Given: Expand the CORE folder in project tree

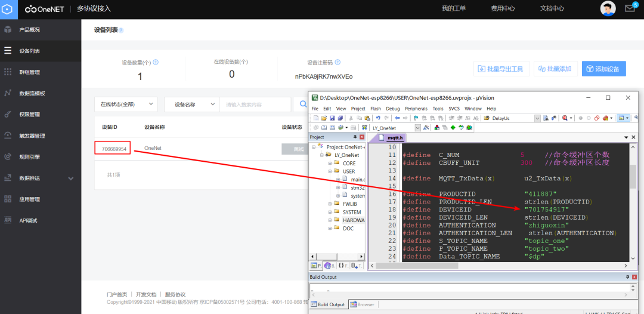Looking at the screenshot, I should point(330,163).
